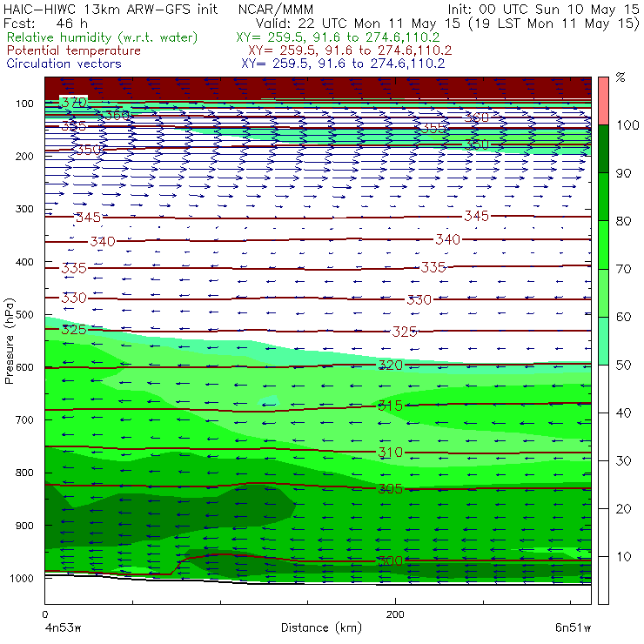Click the "1000" pressure axis label
The width and height of the screenshot is (644, 644).
22,578
